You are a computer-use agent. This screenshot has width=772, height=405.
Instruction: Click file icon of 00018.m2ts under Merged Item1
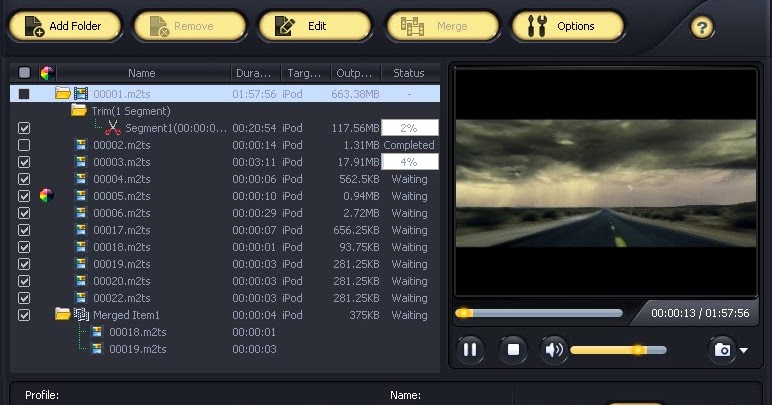(x=97, y=332)
